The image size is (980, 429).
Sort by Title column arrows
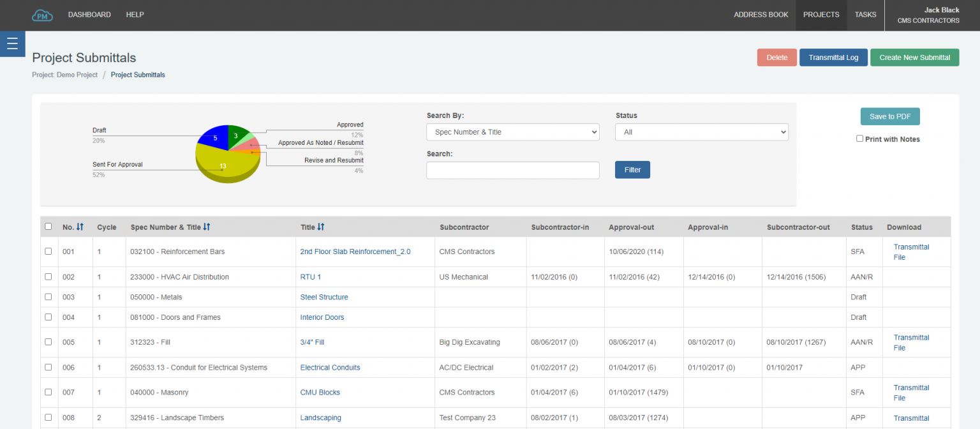(321, 227)
